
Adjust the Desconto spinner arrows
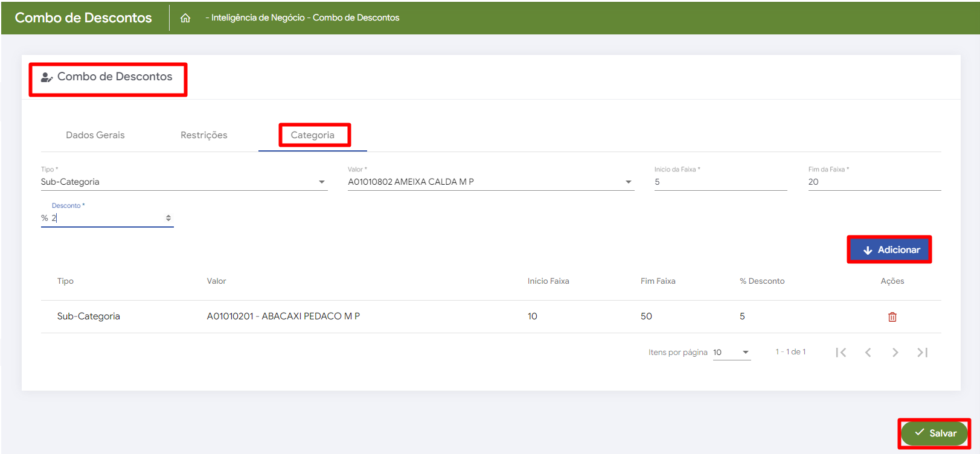(x=168, y=218)
